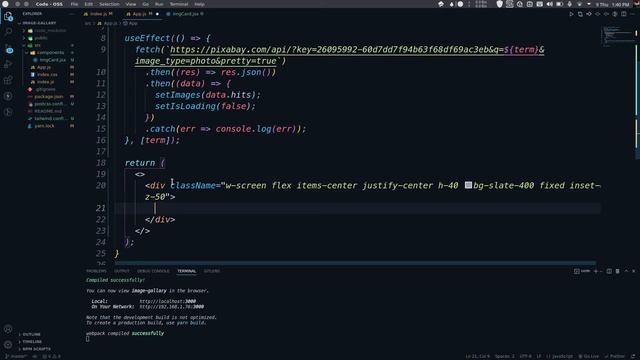This screenshot has height=360, width=640.
Task: Click the battery icon in system menu bar
Action: pyautogui.click(x=560, y=4)
